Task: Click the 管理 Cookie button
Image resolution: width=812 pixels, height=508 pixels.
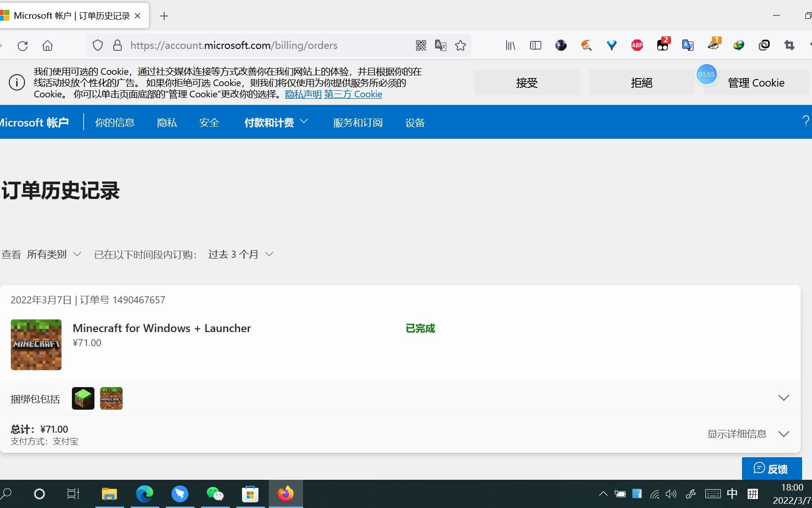Action: pos(757,83)
